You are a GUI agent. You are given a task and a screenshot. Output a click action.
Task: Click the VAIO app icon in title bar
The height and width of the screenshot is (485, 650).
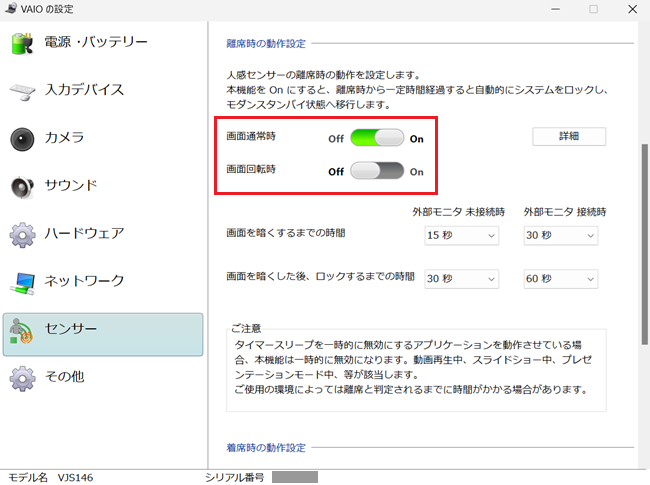click(11, 8)
